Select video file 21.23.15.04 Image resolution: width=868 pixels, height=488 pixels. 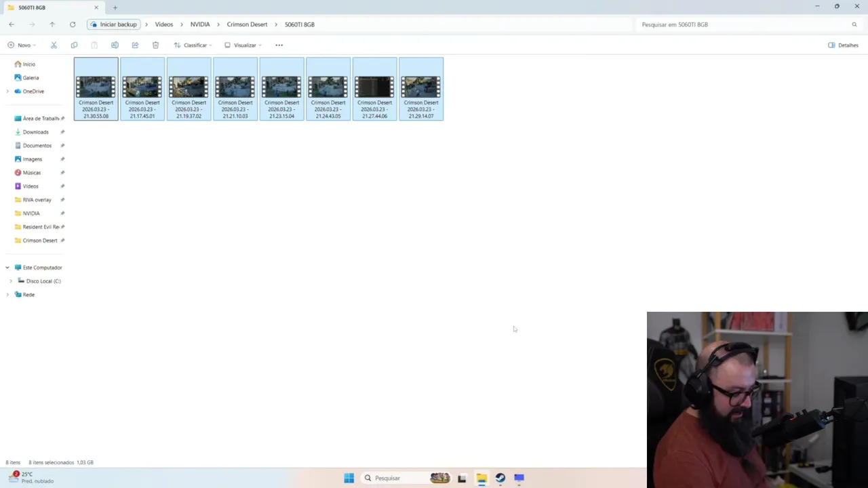pyautogui.click(x=281, y=89)
